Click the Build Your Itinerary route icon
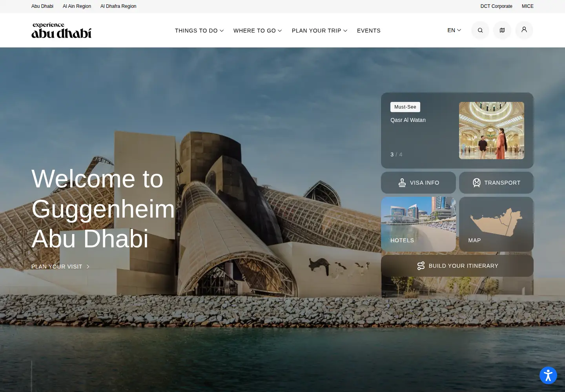 (421, 266)
